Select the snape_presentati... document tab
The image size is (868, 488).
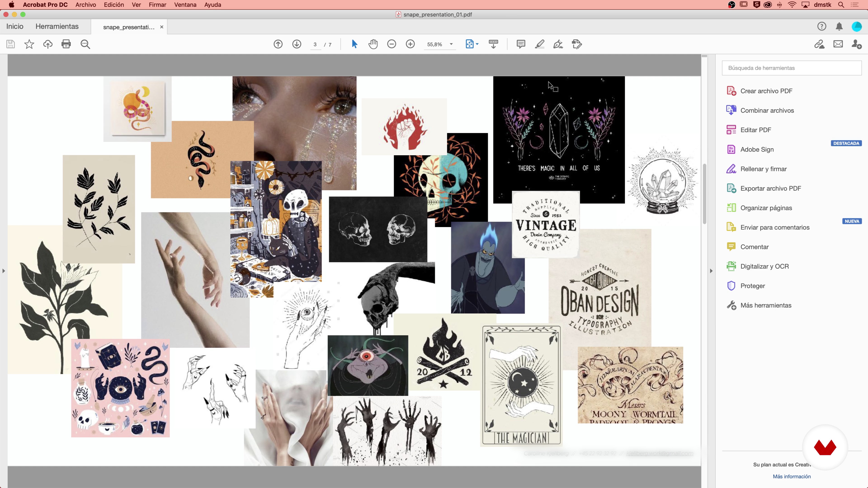[129, 27]
